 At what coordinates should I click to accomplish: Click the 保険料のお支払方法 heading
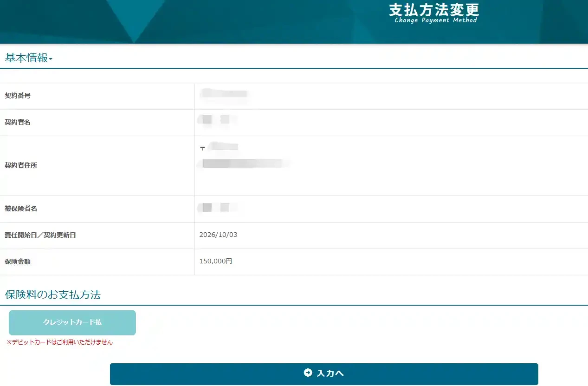(x=53, y=294)
